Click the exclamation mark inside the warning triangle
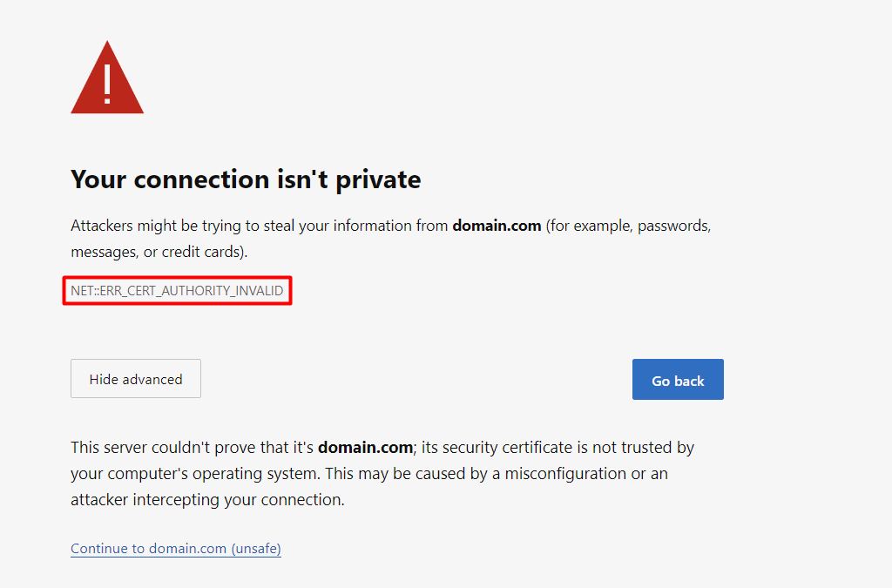The image size is (892, 588). 106,84
